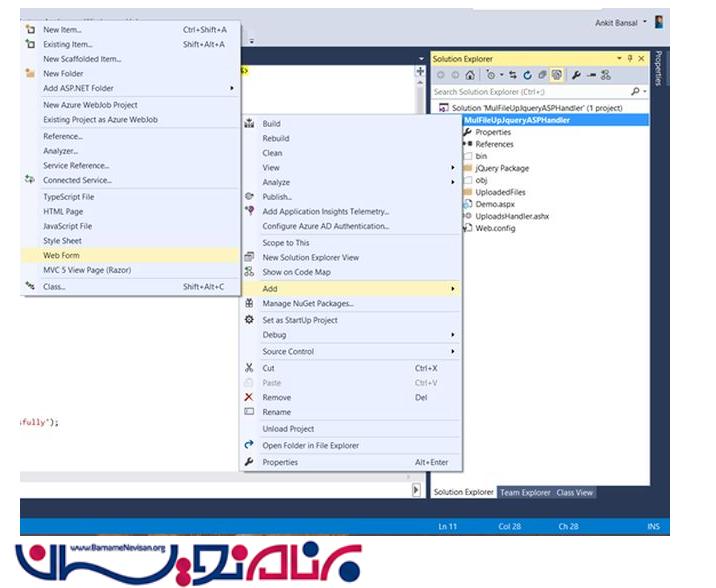Click the Open Folder in File Explorer arrow icon
This screenshot has height=588, width=716.
pos(249,445)
